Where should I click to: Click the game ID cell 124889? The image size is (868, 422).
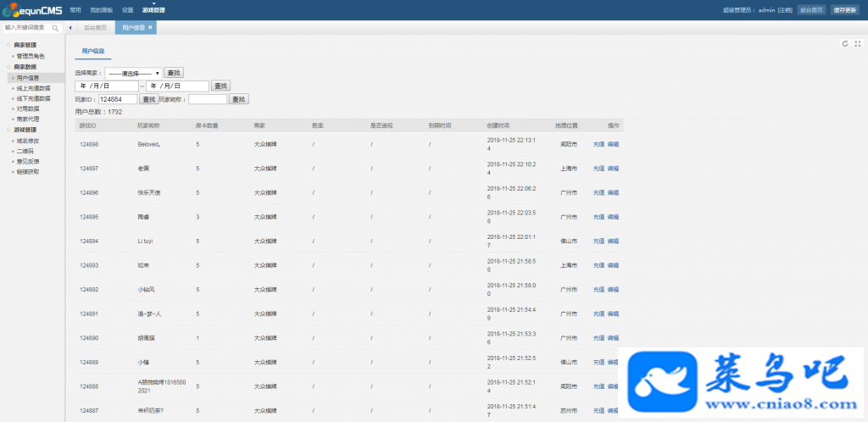click(88, 363)
